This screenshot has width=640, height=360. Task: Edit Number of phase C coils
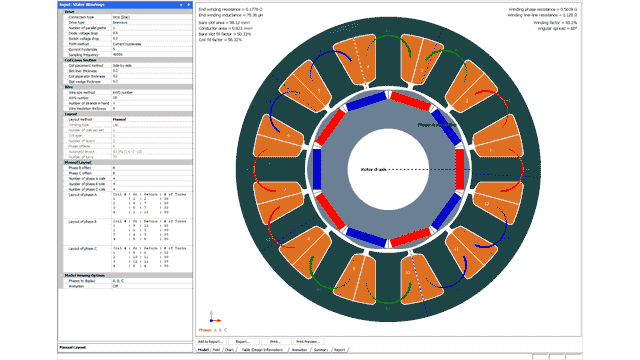[151, 189]
